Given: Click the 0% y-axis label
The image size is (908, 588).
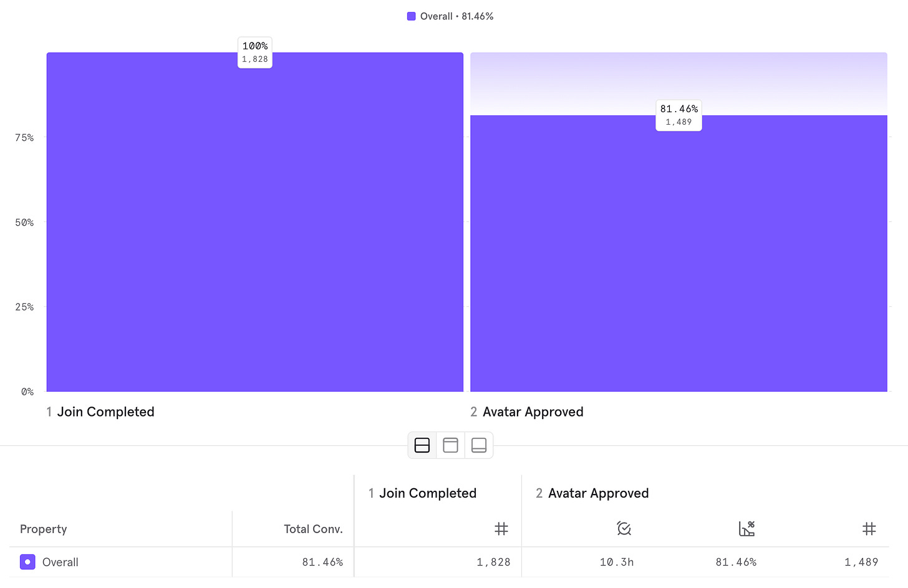Looking at the screenshot, I should tap(27, 392).
